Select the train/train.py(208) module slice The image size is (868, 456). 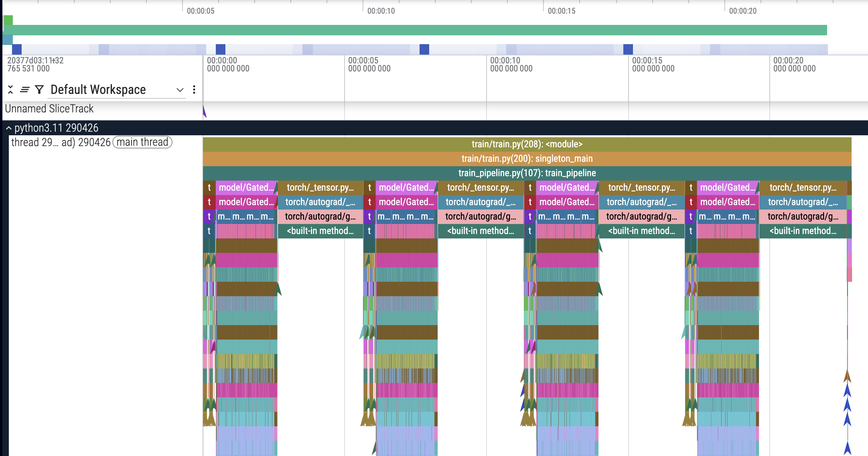(x=527, y=144)
